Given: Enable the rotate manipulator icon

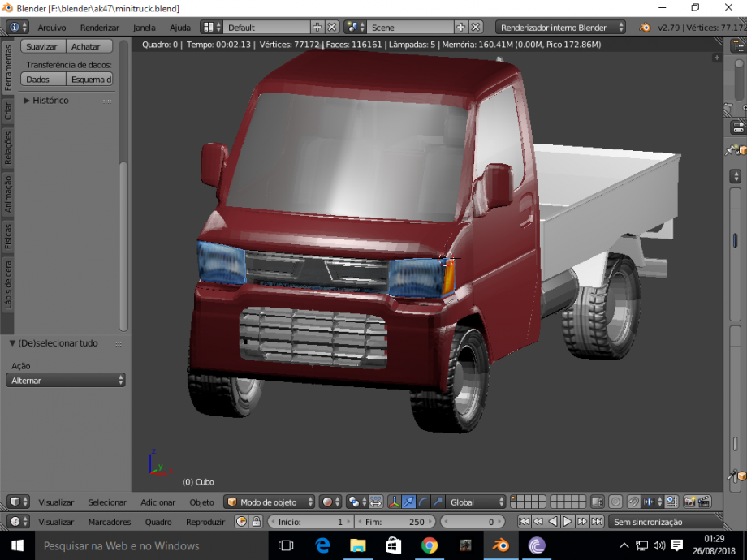Looking at the screenshot, I should (x=422, y=502).
